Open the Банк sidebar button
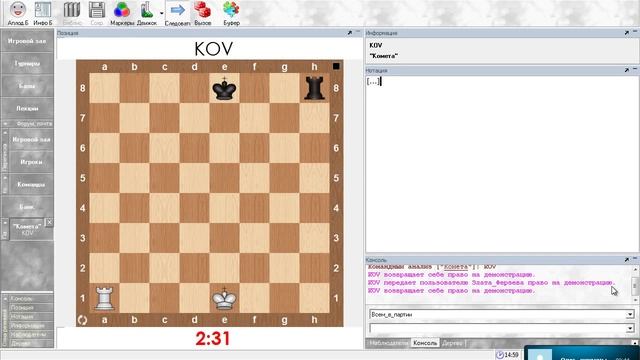The width and height of the screenshot is (640, 360). [x=27, y=207]
